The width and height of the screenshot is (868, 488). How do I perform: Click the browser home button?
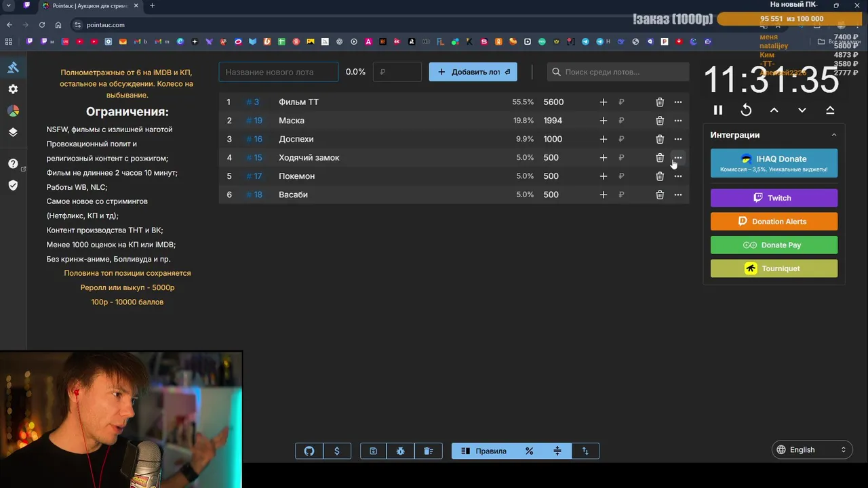pyautogui.click(x=58, y=25)
